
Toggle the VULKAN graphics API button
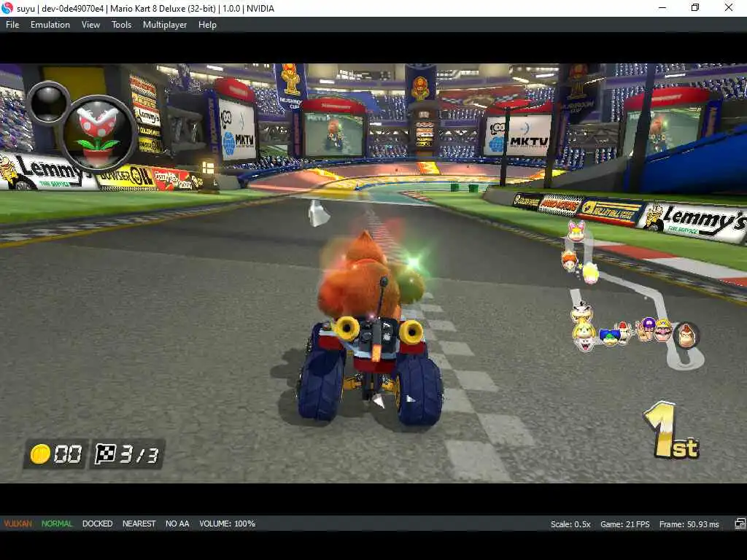click(x=18, y=524)
